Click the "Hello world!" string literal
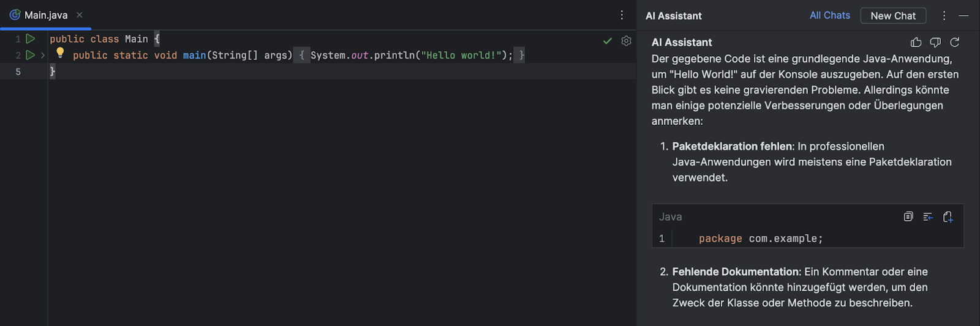This screenshot has height=326, width=980. 461,55
